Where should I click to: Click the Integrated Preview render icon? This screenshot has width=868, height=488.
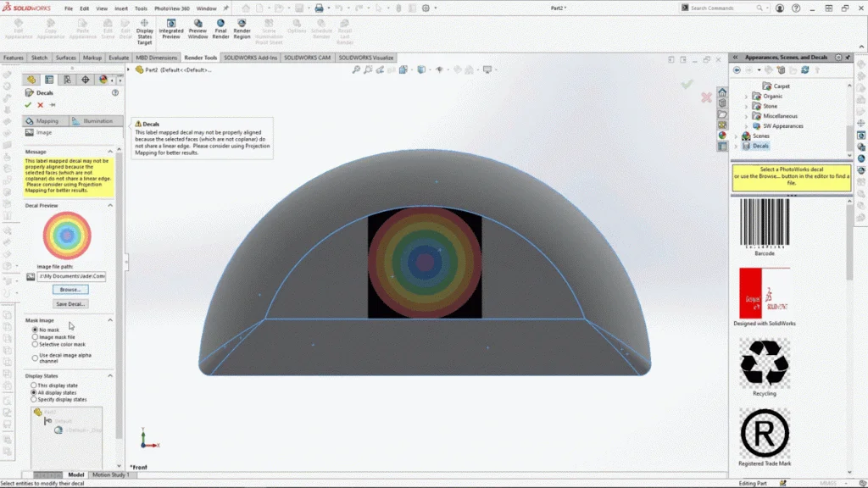pyautogui.click(x=170, y=28)
